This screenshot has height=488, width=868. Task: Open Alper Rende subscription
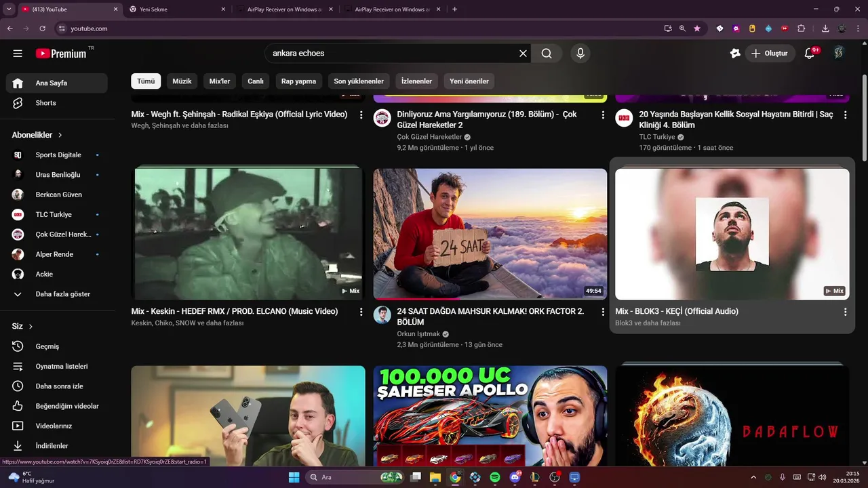click(x=57, y=254)
